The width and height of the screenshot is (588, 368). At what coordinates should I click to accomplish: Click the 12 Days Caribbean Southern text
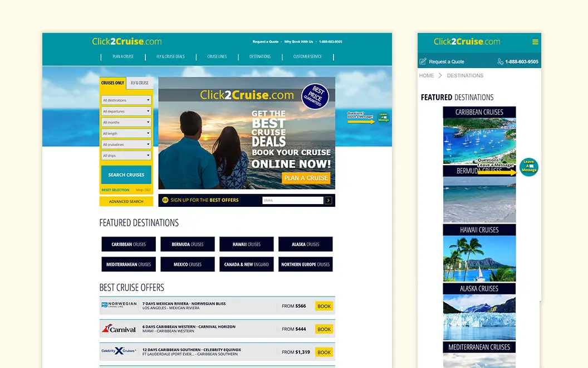(x=192, y=350)
